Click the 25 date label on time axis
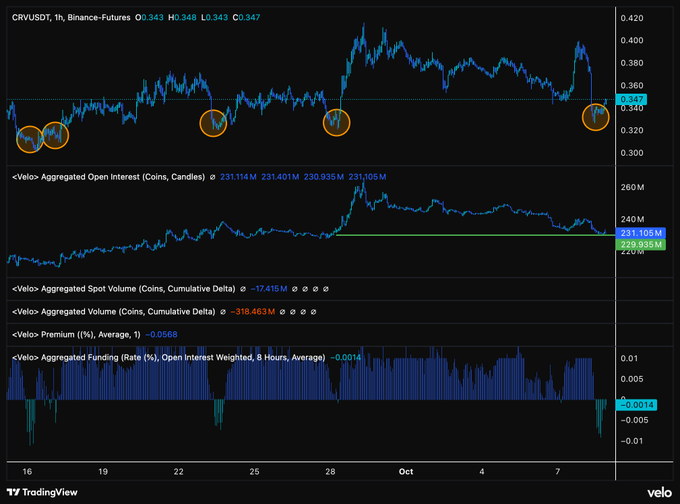This screenshot has width=680, height=504. 255,471
